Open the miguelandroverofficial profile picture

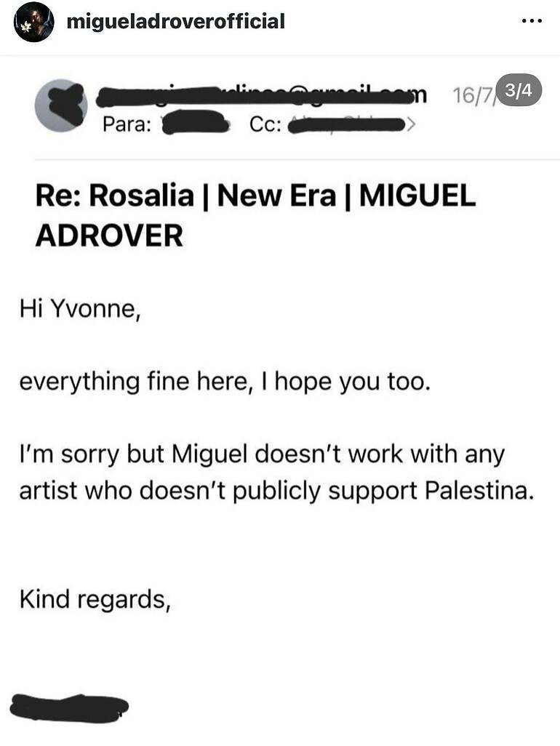[x=33, y=22]
